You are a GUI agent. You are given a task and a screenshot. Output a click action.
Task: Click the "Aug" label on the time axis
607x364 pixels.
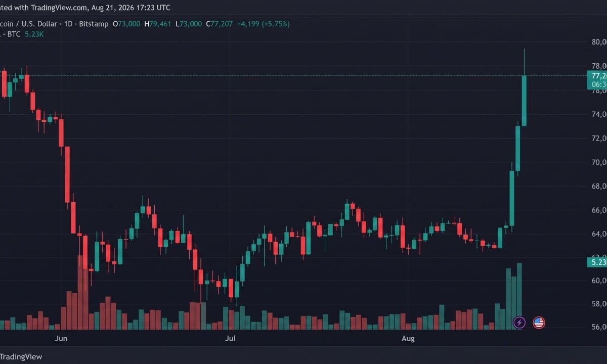[408, 339]
